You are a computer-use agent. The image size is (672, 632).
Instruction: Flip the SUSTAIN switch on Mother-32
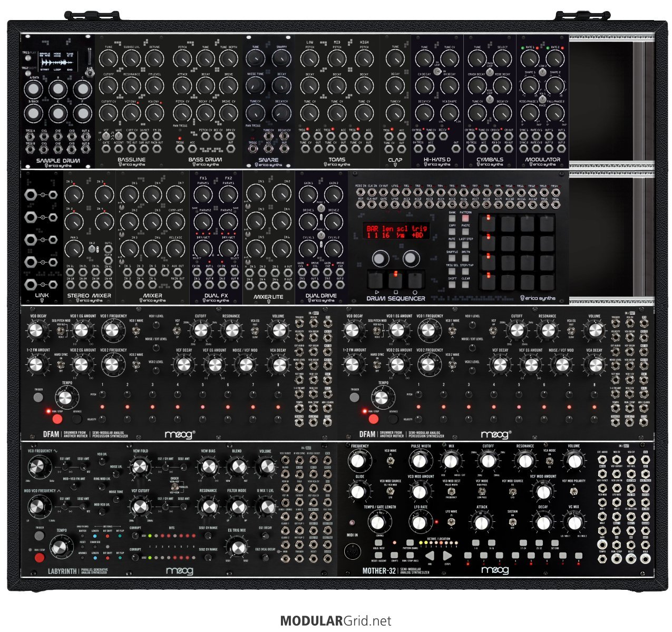pos(512,522)
